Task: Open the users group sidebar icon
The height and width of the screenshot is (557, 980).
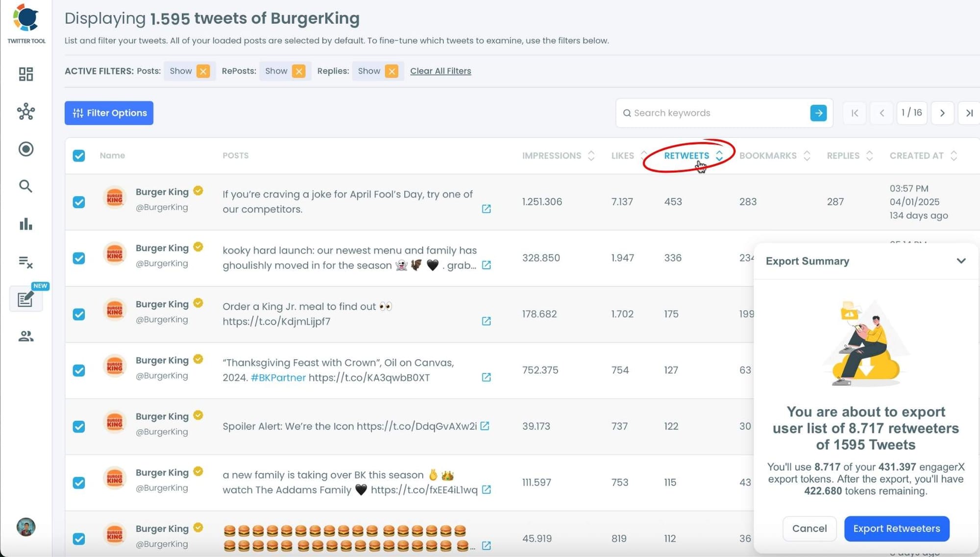Action: (25, 336)
